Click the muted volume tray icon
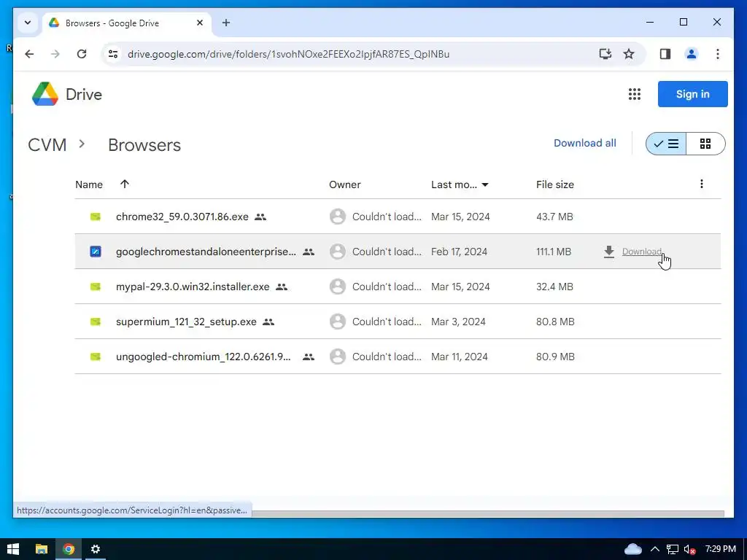747x560 pixels. click(689, 549)
